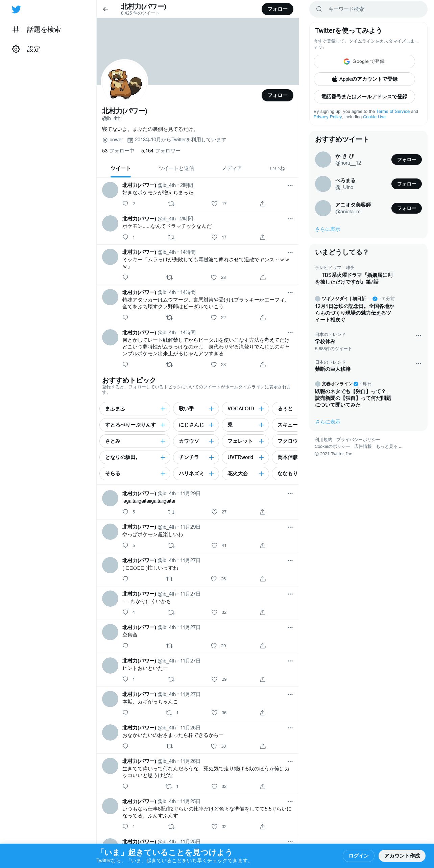The width and height of the screenshot is (434, 868).
Task: Open options for 禁断の巨人移籍 trend
Action: 418,363
